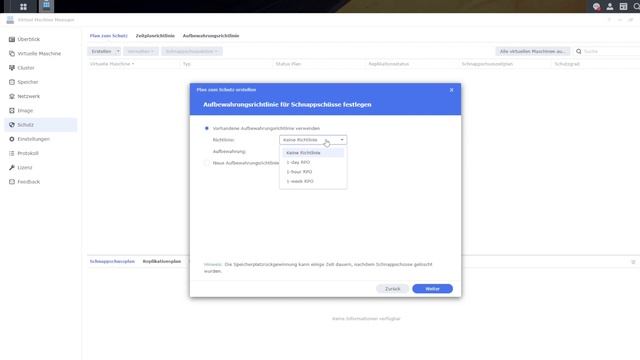Image resolution: width=640 pixels, height=360 pixels.
Task: Click the Image sidebar icon
Action: (x=12, y=111)
